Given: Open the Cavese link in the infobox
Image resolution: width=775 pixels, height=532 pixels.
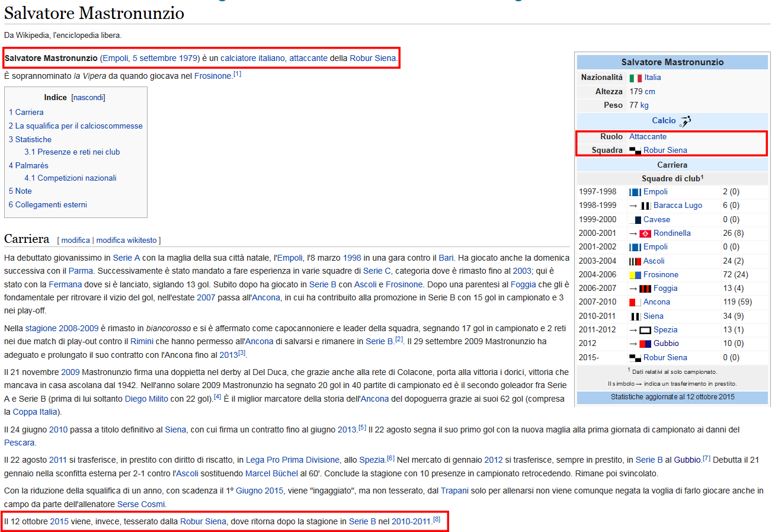Looking at the screenshot, I should point(656,219).
